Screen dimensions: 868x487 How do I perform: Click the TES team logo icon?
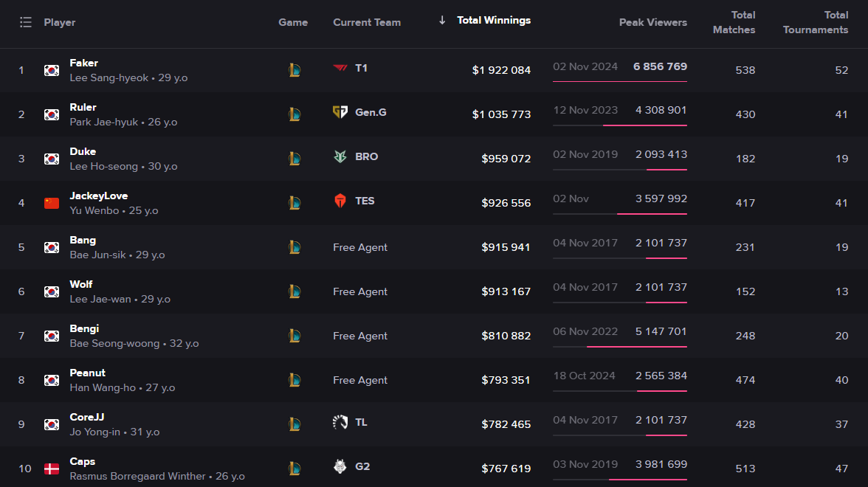click(340, 201)
